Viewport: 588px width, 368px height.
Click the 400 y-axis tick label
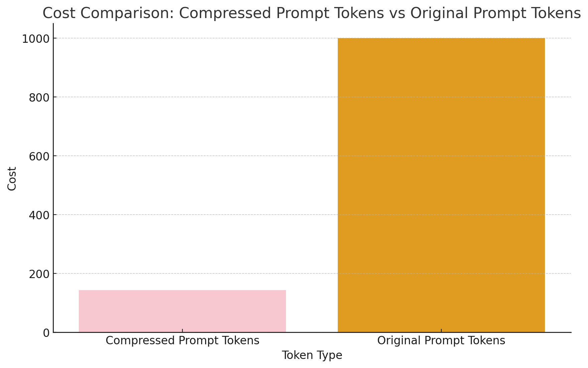click(39, 215)
